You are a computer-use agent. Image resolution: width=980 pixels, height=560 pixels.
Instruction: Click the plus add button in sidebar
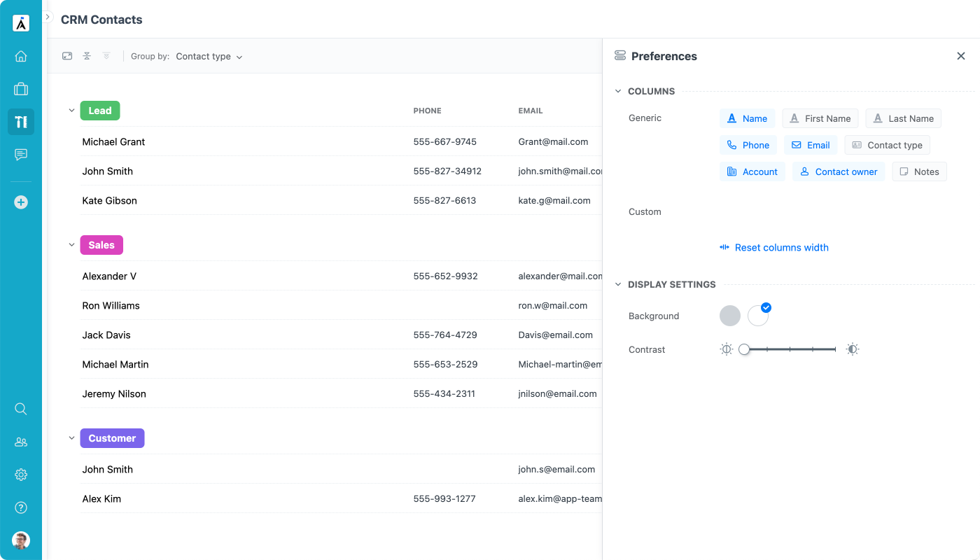tap(21, 202)
